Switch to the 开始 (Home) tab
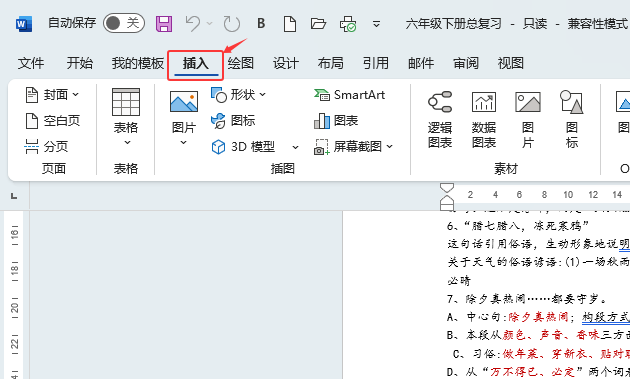The height and width of the screenshot is (379, 630). [80, 63]
